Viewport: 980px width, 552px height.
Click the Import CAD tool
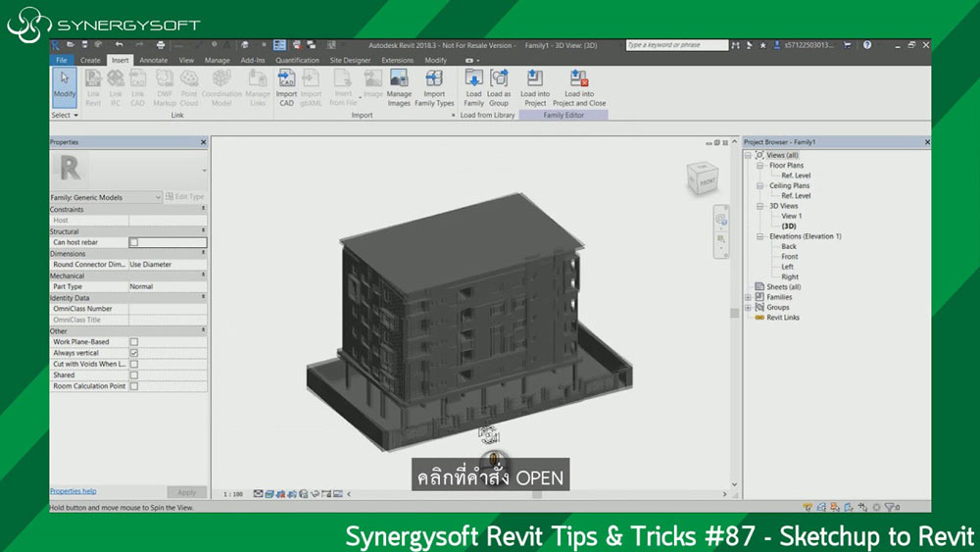pos(286,88)
